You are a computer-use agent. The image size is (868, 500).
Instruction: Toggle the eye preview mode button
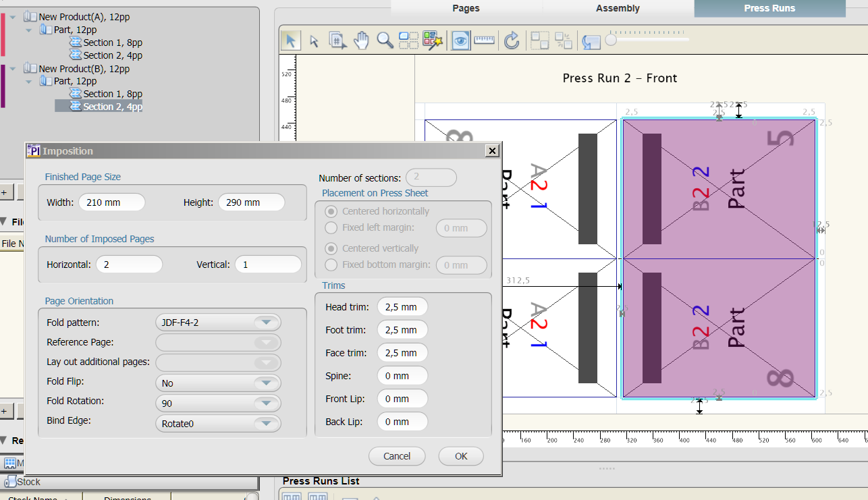point(461,40)
